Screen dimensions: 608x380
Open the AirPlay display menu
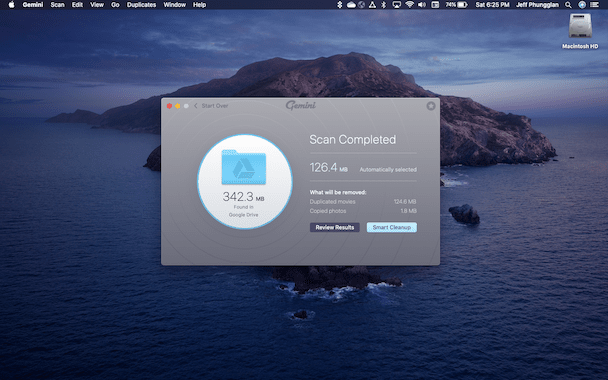point(396,5)
